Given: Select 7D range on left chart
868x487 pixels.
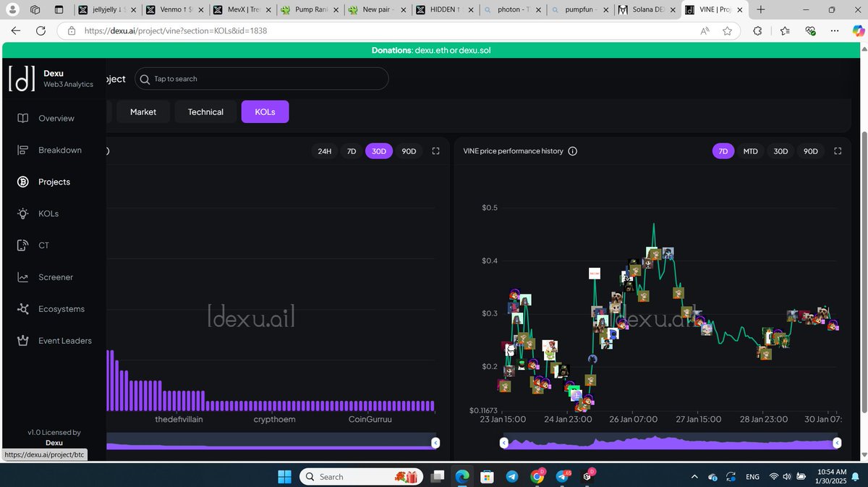Looking at the screenshot, I should tap(352, 151).
